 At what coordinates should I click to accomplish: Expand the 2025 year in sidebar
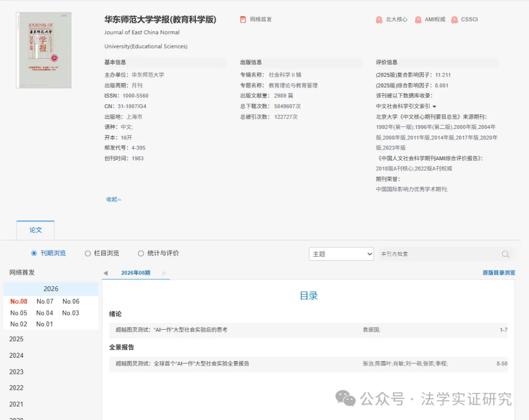(17, 339)
